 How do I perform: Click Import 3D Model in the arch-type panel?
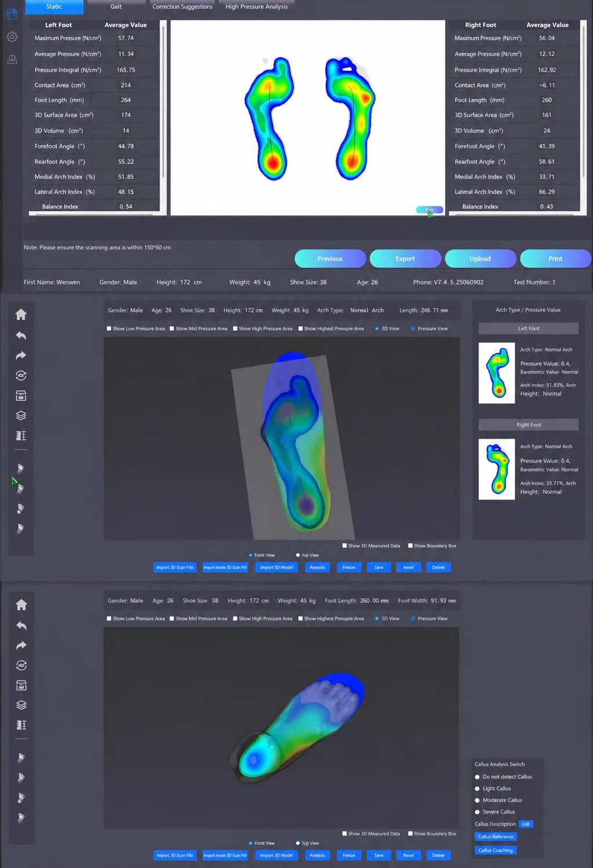point(277,567)
